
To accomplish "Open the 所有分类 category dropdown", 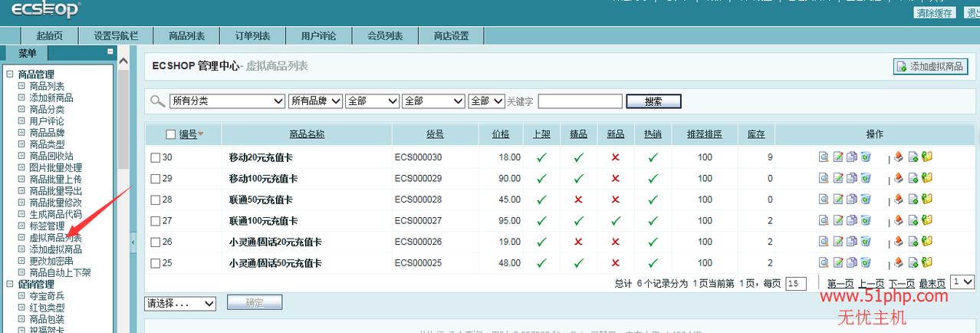I will pos(227,101).
